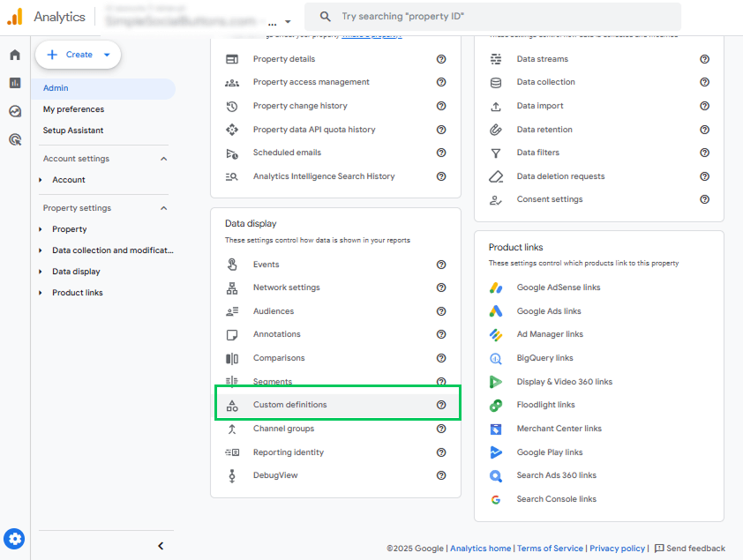743x560 pixels.
Task: Expand the Property tree arrow
Action: 41,229
